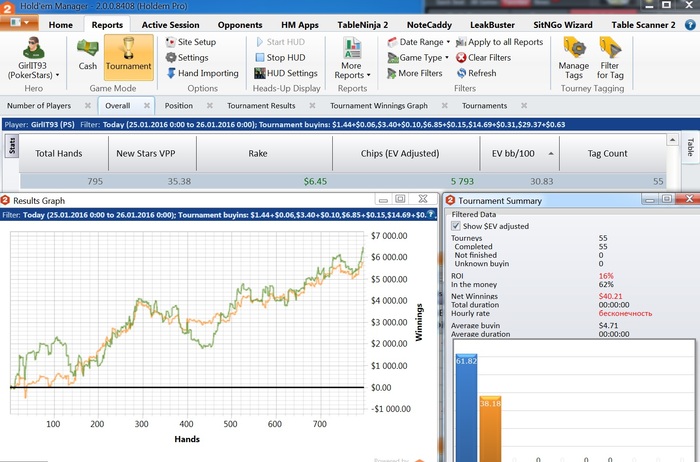
Task: Clear Filters with the red X
Action: tap(483, 58)
